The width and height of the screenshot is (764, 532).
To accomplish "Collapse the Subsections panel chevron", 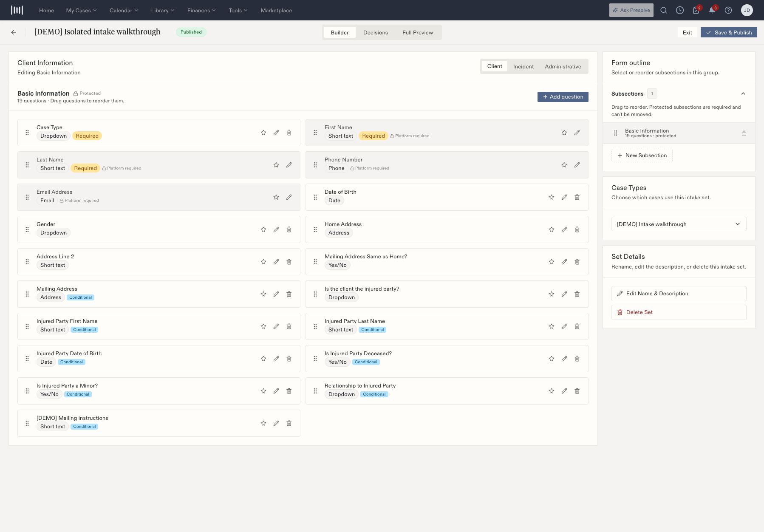I will click(x=743, y=93).
